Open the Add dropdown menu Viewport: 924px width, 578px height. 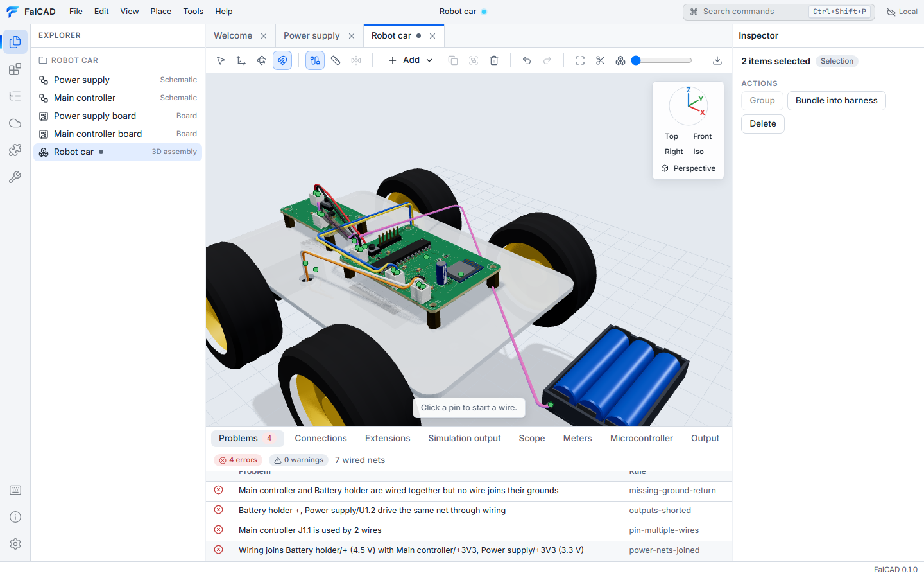[411, 60]
